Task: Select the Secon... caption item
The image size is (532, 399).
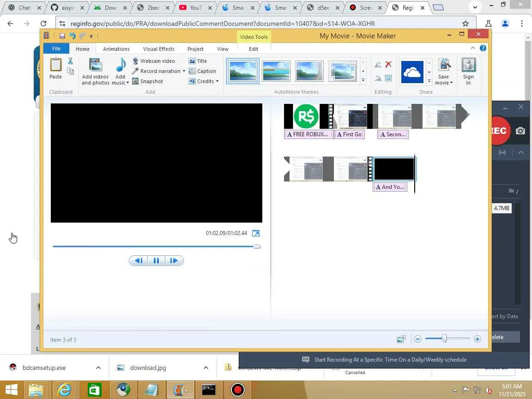Action: point(393,134)
